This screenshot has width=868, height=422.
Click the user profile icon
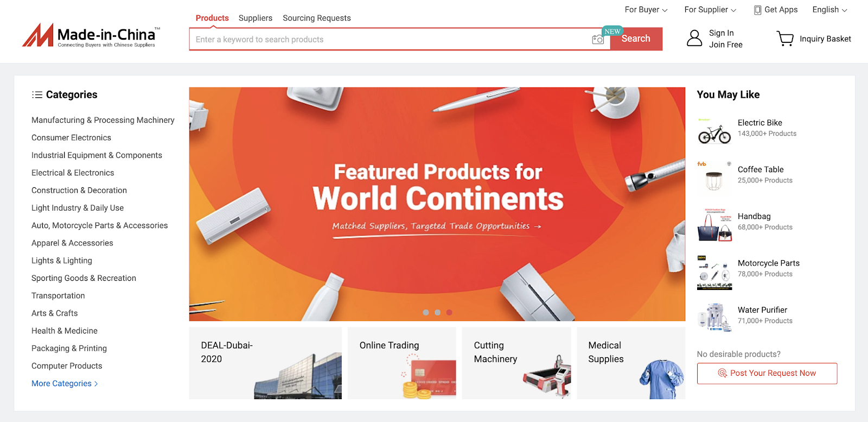[x=694, y=38]
